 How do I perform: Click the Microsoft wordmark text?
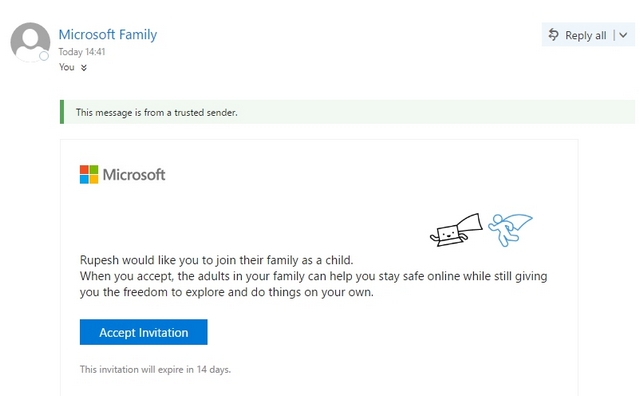pyautogui.click(x=134, y=175)
